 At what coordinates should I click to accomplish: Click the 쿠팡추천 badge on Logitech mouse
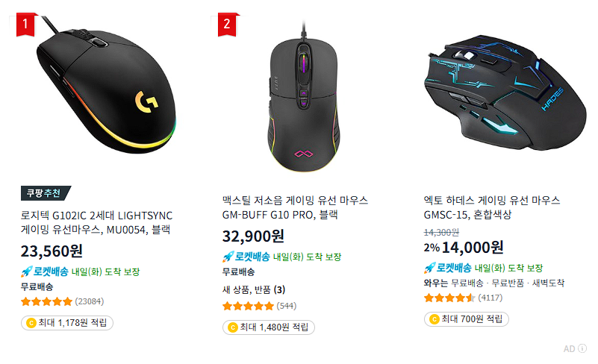pos(46,193)
